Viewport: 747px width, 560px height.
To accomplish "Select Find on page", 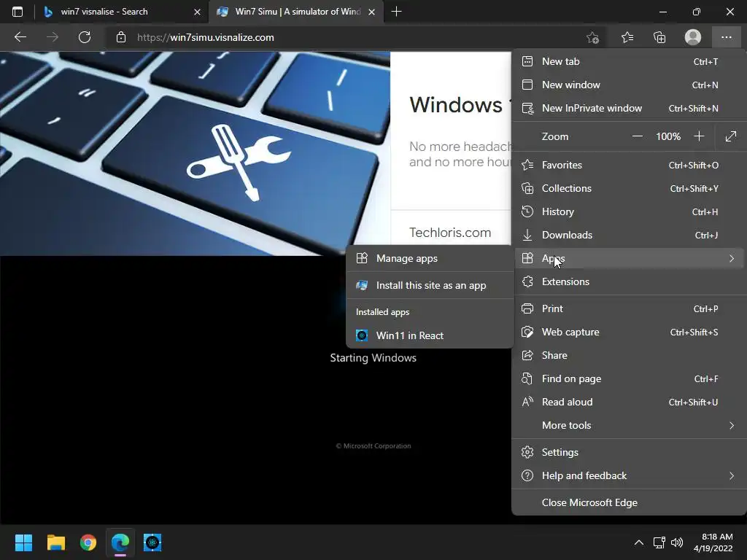I will pos(629,378).
